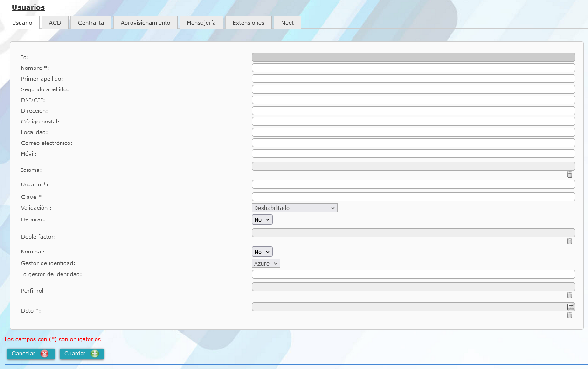Focus the Nombre input field
Screen dimensions: 588x369
click(x=414, y=68)
